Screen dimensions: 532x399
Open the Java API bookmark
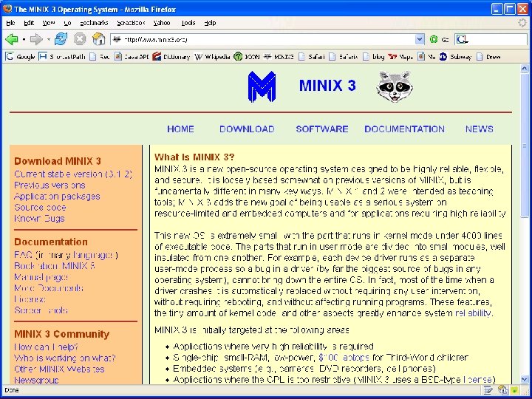pyautogui.click(x=132, y=57)
